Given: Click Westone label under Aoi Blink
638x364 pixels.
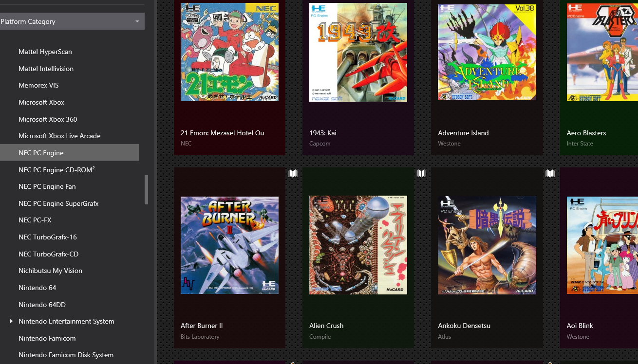Looking at the screenshot, I should pyautogui.click(x=578, y=337).
